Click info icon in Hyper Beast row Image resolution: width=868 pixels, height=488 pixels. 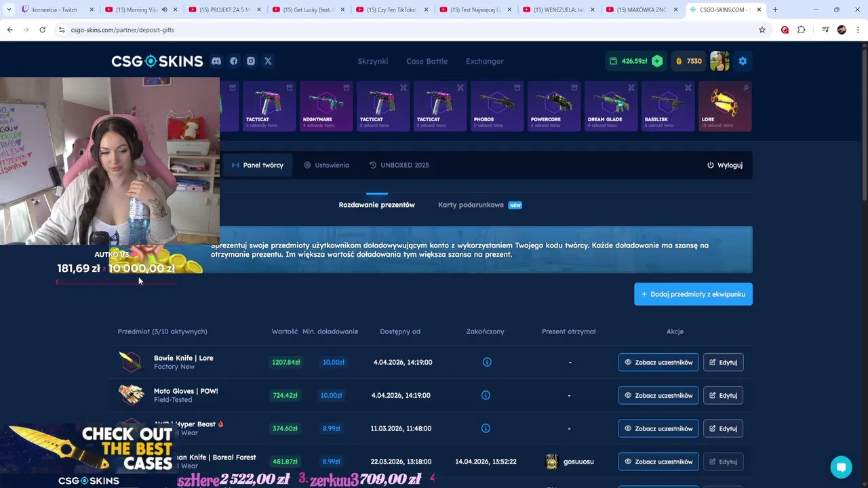point(486,428)
